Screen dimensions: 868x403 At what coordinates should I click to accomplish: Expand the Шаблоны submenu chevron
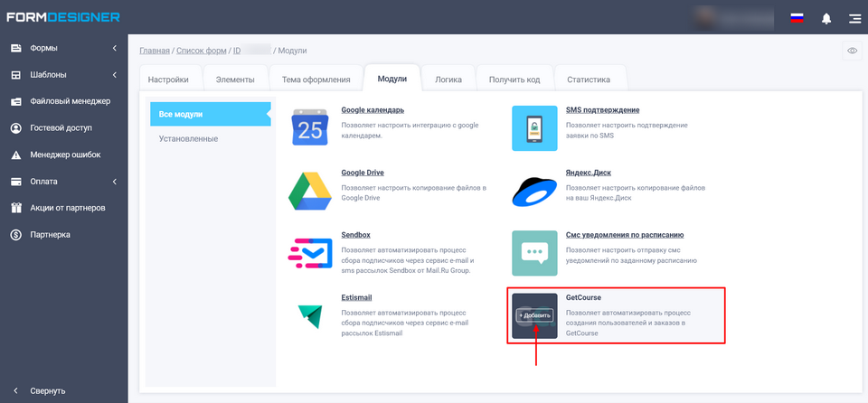(115, 75)
